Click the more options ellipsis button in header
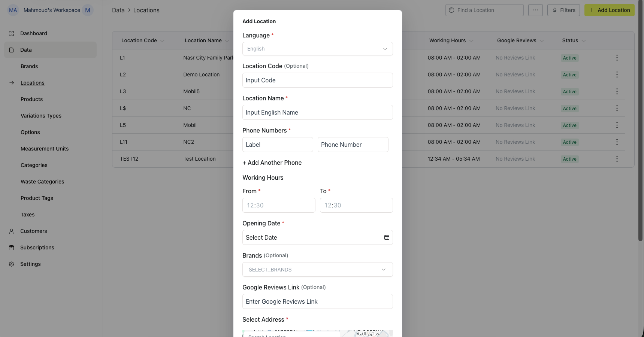This screenshot has height=337, width=644. (x=535, y=10)
